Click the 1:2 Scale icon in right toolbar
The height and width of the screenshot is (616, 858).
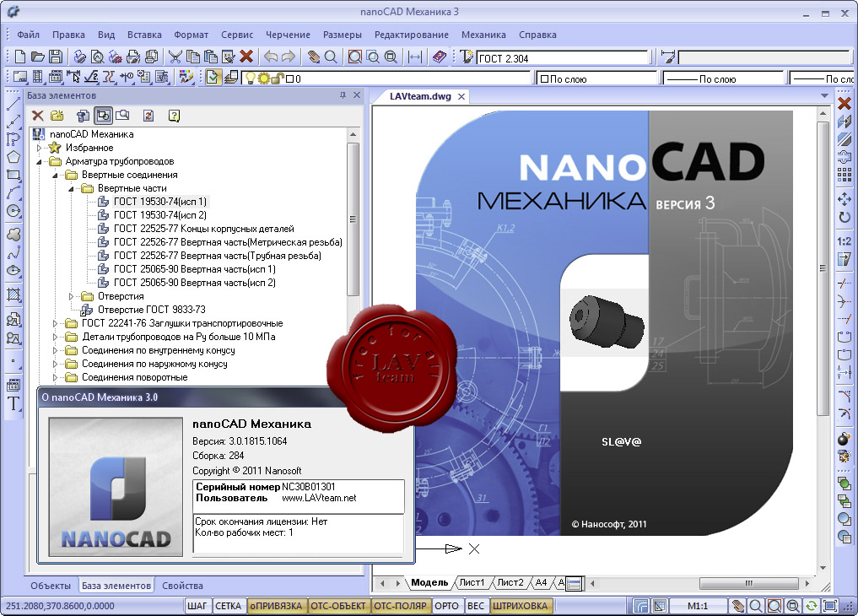tap(845, 241)
